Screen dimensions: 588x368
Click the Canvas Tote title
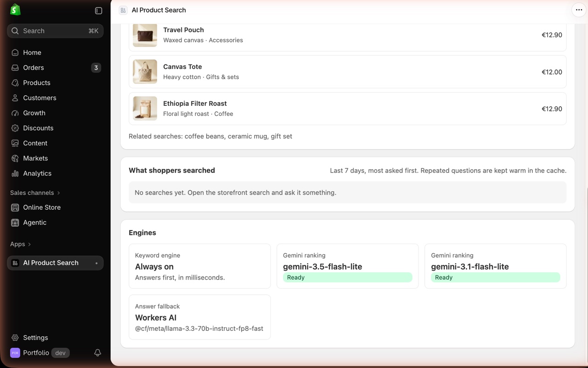tap(182, 67)
